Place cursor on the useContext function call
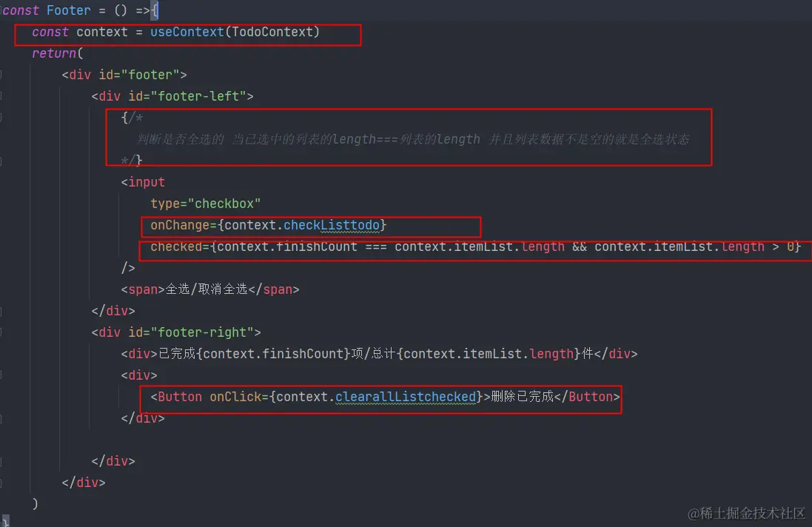The width and height of the screenshot is (812, 527). [187, 32]
